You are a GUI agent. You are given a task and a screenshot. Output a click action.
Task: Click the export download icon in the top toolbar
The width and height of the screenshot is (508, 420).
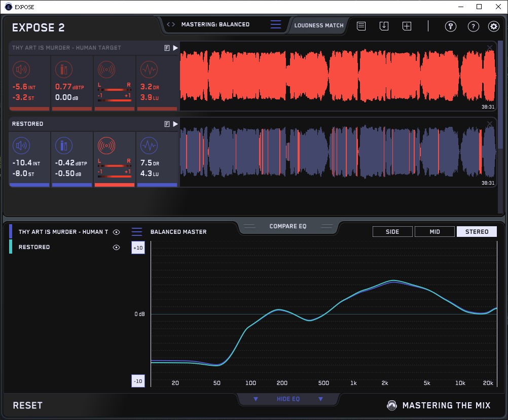[x=384, y=26]
